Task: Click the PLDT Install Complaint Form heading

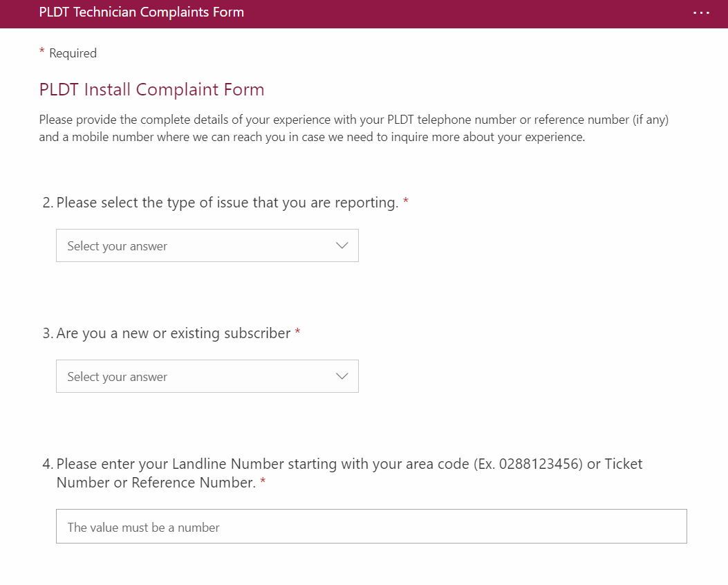Action: tap(151, 89)
